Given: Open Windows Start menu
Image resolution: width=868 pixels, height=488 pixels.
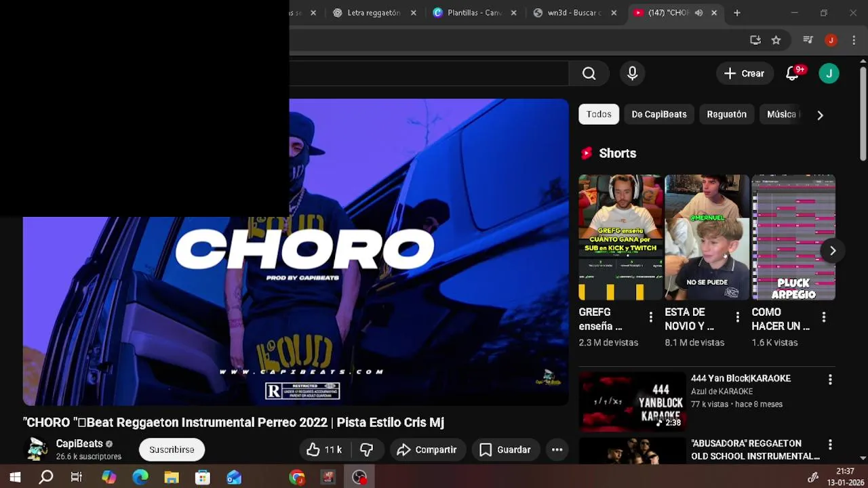Looking at the screenshot, I should point(15,477).
